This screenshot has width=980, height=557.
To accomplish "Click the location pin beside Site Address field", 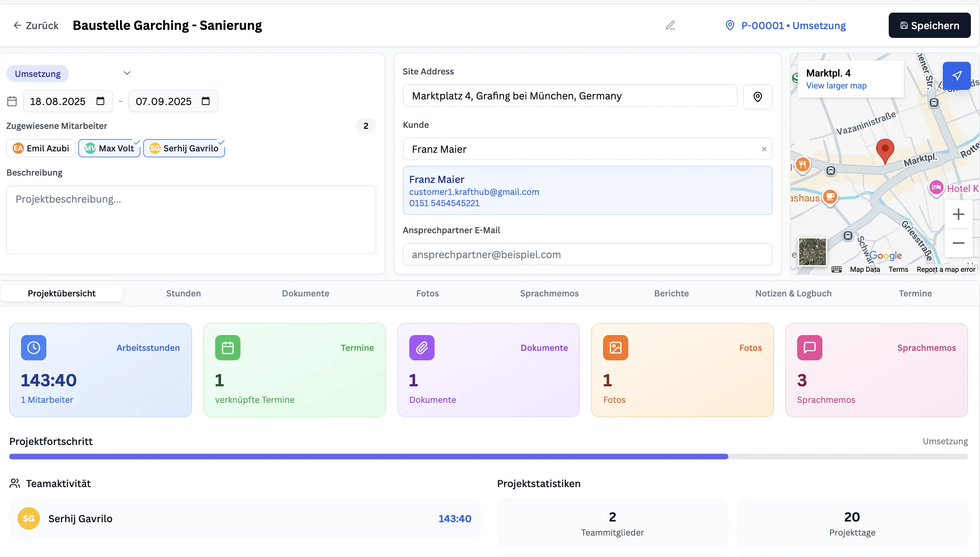I will tap(757, 96).
